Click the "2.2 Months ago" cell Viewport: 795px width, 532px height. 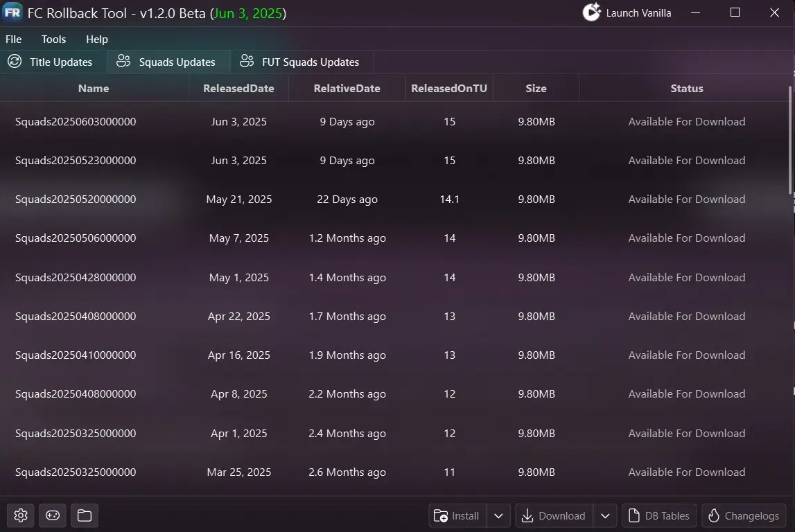(x=347, y=393)
